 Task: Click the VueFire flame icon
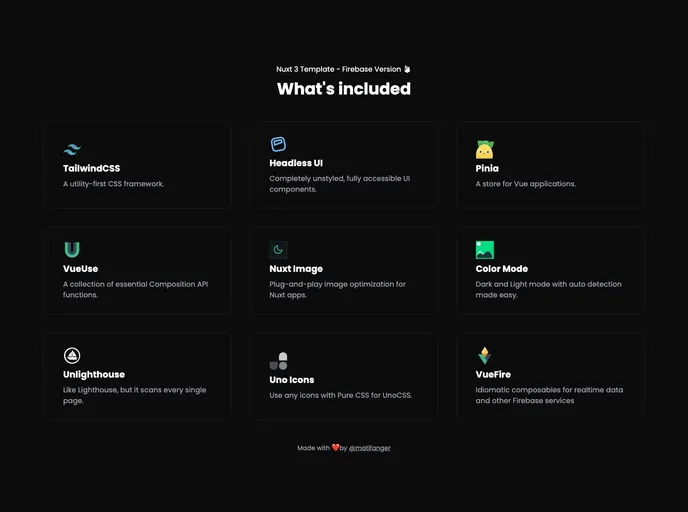(x=484, y=355)
